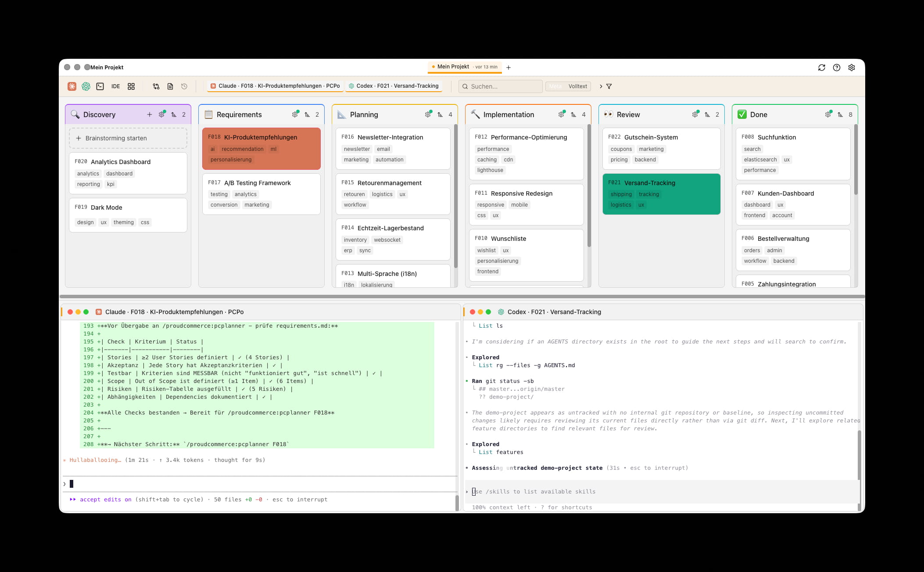Switch search mode to Volltext
Screen dimensions: 924x572
coord(577,86)
